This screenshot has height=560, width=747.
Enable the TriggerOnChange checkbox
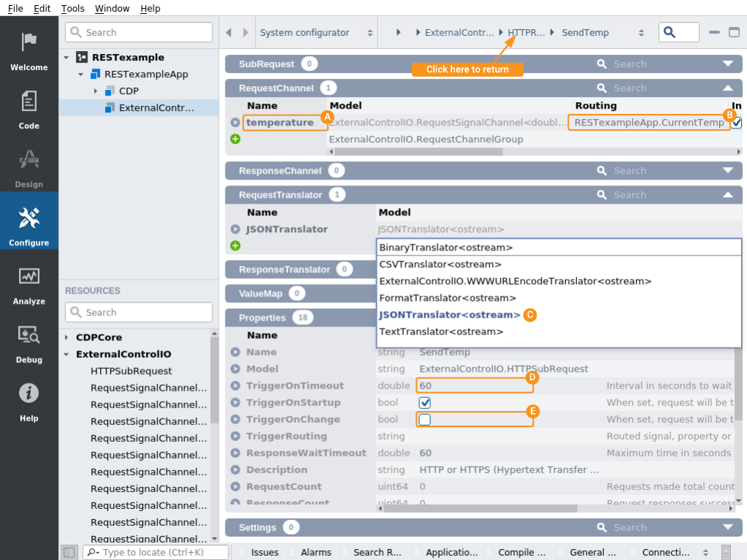click(424, 420)
